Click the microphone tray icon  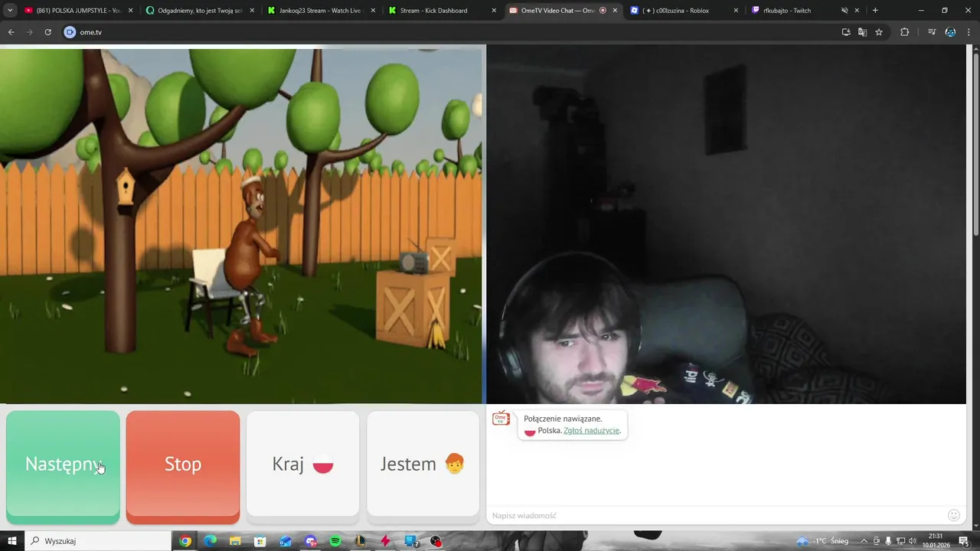[888, 541]
